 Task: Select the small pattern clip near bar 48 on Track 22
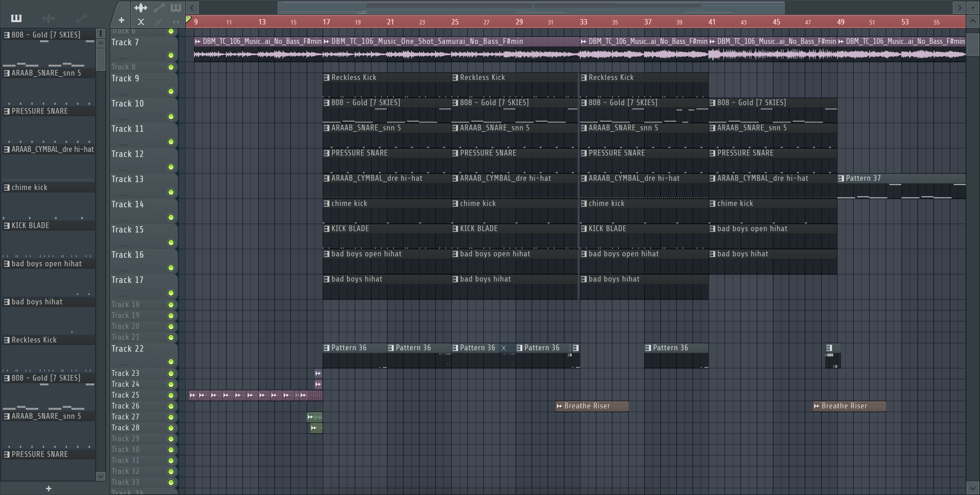[833, 356]
